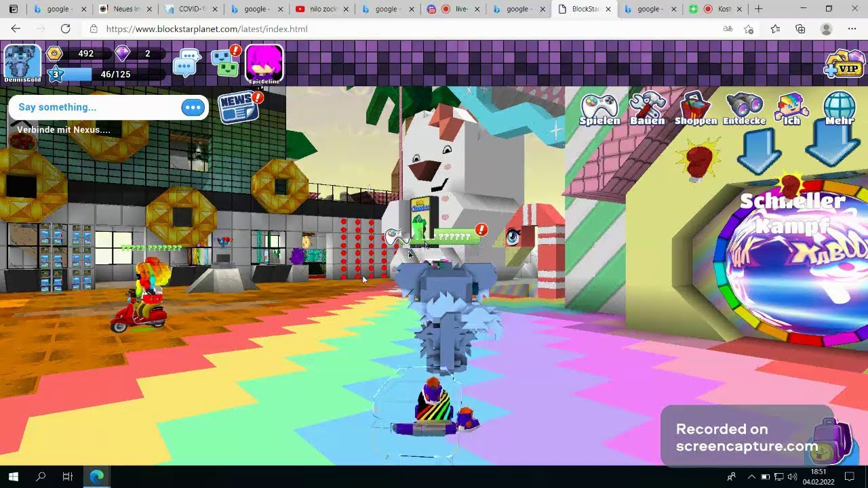Click the gold coin icon

pyautogui.click(x=54, y=54)
